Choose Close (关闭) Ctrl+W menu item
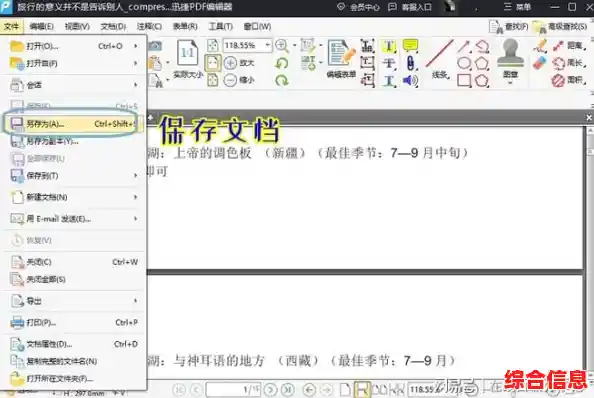Image resolution: width=594 pixels, height=398 pixels. coord(73,262)
